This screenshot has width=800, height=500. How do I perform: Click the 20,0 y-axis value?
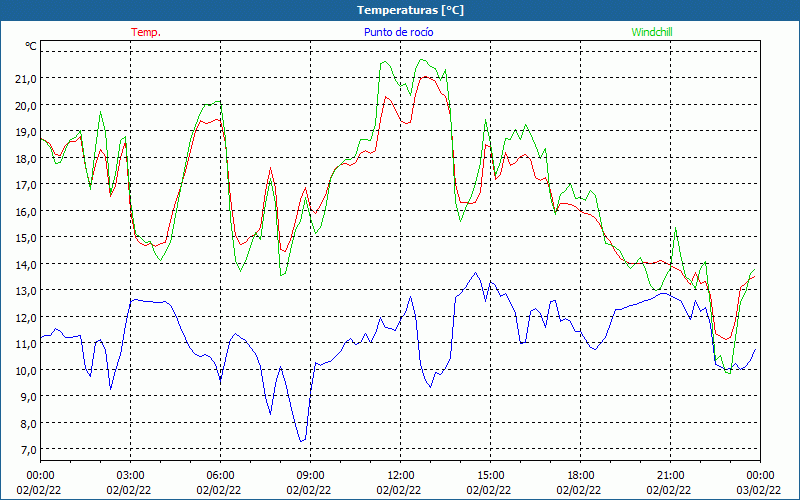coord(26,105)
